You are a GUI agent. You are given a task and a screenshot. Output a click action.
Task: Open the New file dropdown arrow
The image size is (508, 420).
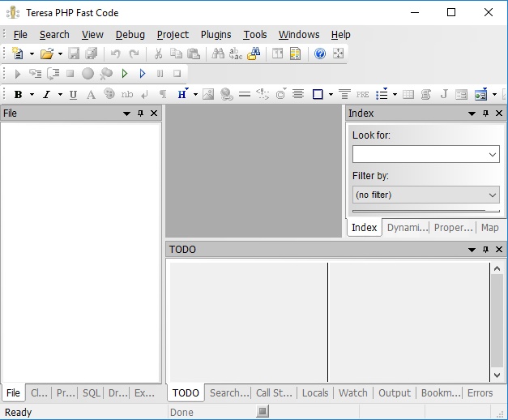(x=32, y=54)
